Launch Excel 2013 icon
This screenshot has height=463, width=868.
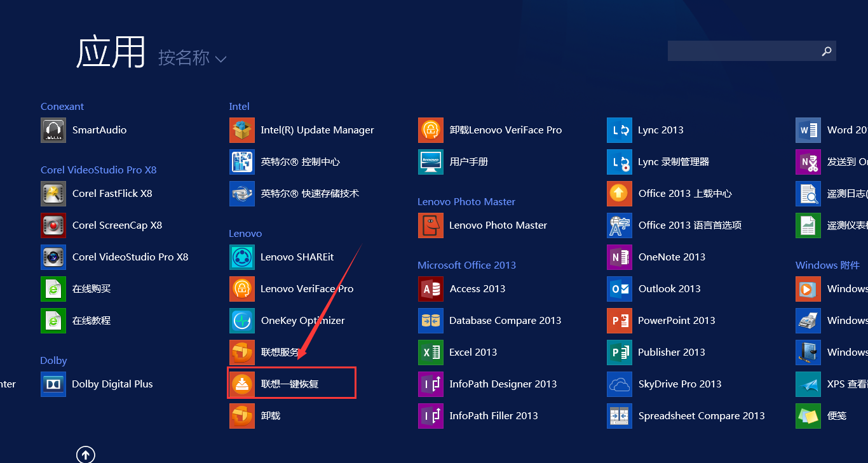point(431,352)
